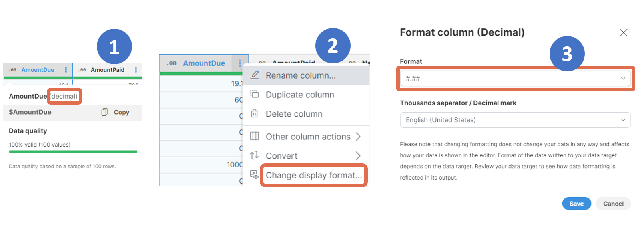Expand the Other column actions submenu
The width and height of the screenshot is (644, 228).
pos(358,137)
